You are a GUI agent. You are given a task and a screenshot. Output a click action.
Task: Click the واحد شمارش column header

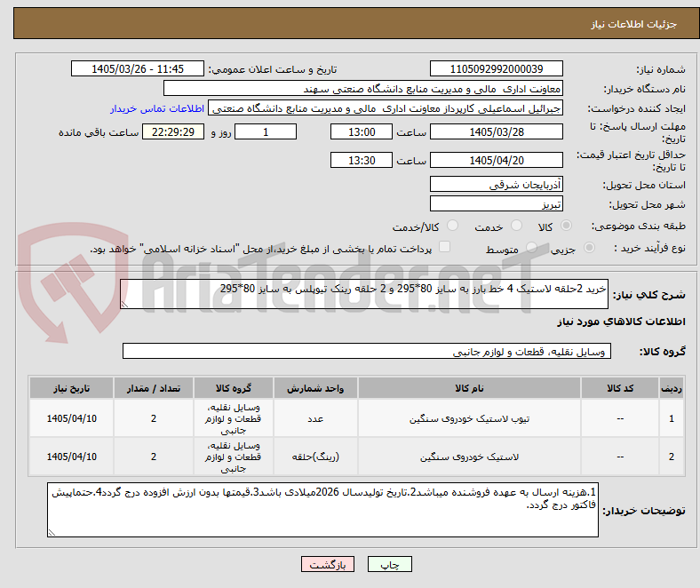315,388
